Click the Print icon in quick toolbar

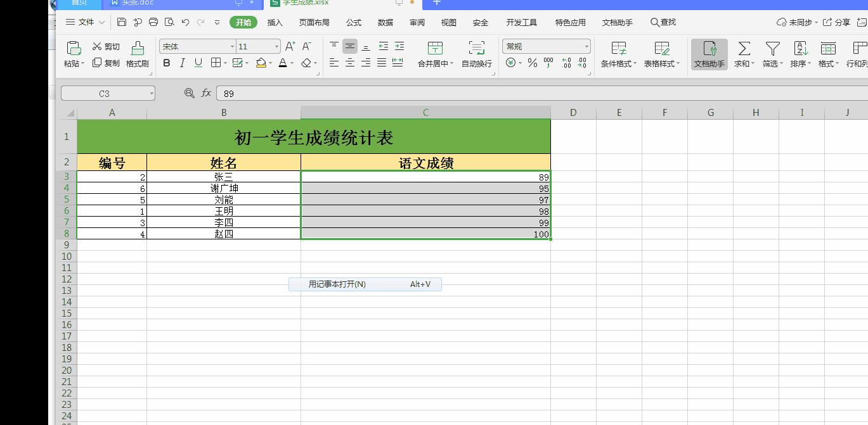(x=153, y=22)
